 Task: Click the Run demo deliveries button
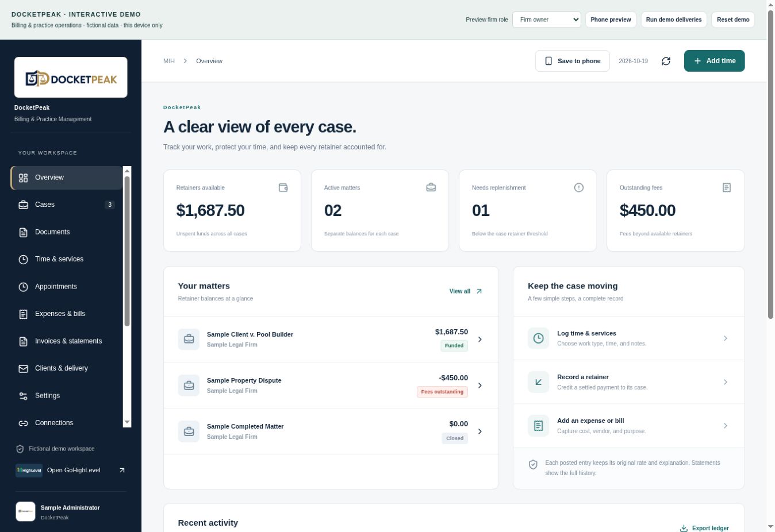tap(674, 20)
